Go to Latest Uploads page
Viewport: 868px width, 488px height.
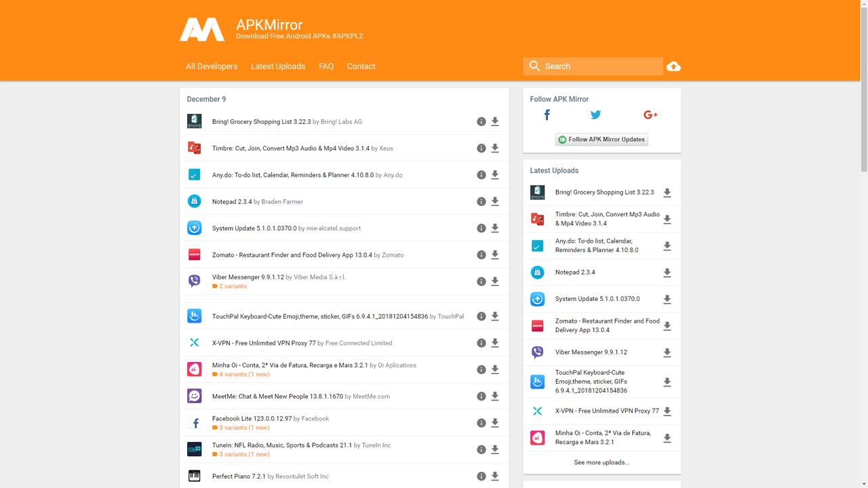pos(278,66)
